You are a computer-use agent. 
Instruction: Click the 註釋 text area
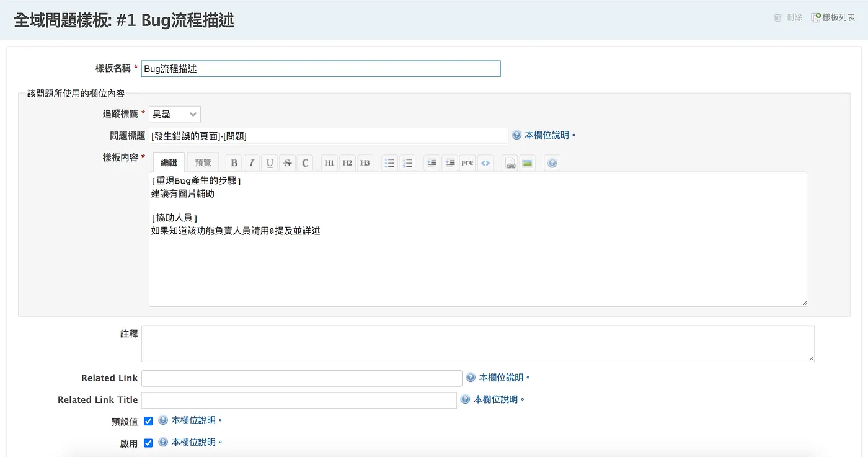coord(478,344)
